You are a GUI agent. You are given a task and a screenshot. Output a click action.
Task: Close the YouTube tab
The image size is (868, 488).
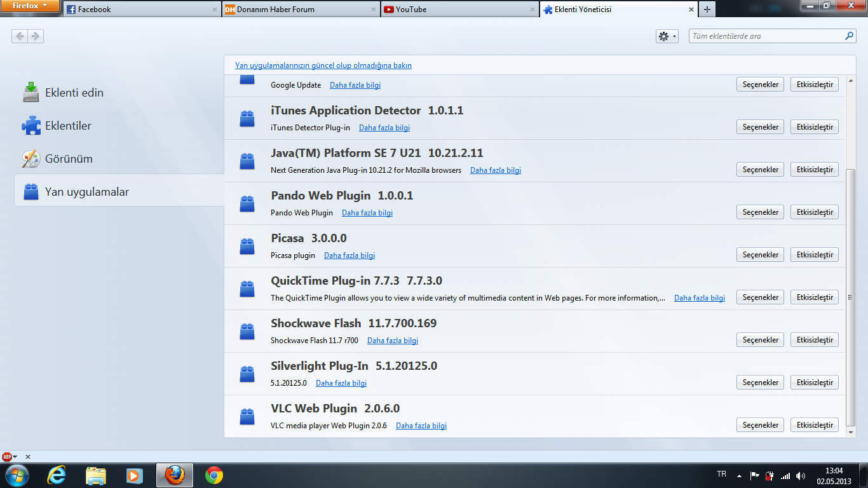(532, 10)
